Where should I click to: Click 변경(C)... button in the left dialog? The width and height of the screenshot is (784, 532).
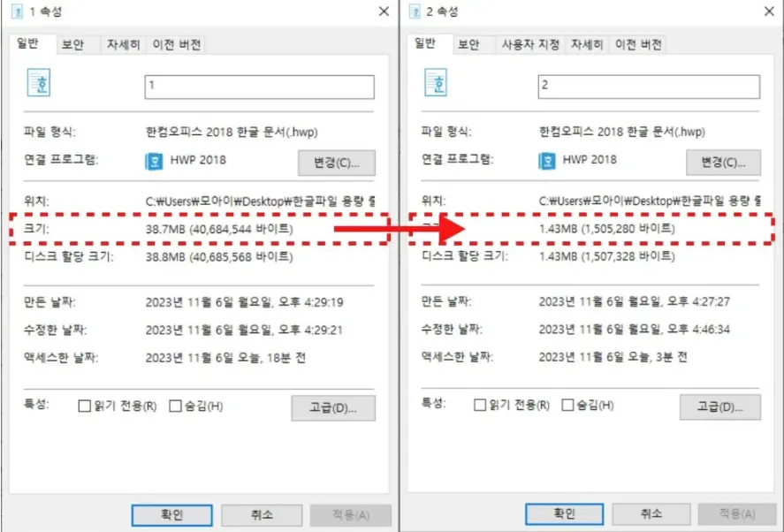pyautogui.click(x=337, y=163)
